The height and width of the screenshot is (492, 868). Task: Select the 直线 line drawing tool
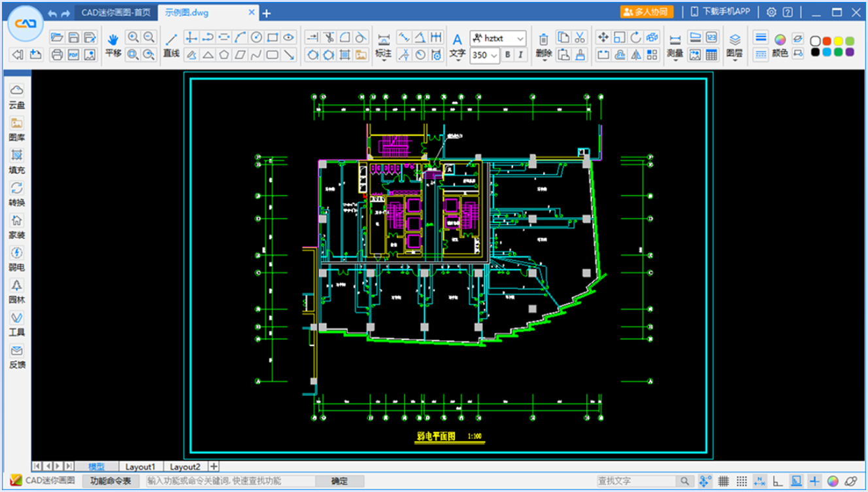[171, 44]
